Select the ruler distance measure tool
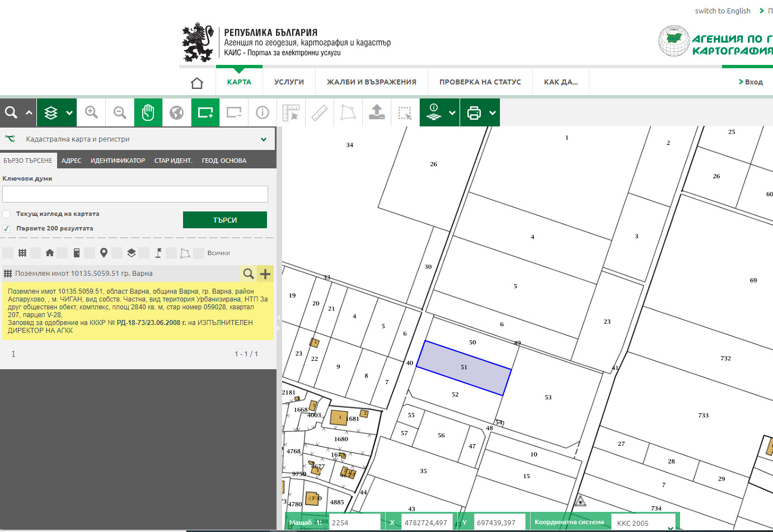 coord(320,112)
